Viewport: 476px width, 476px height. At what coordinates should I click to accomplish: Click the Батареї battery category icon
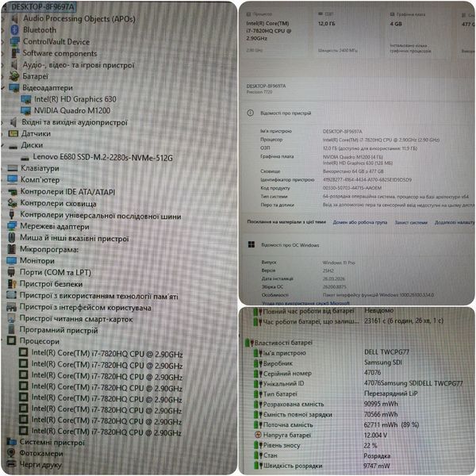tap(14, 76)
